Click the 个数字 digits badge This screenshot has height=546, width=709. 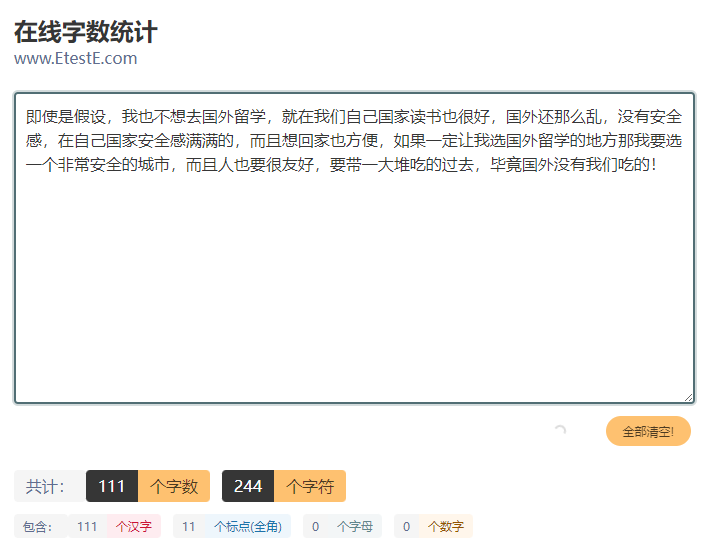pos(446,526)
